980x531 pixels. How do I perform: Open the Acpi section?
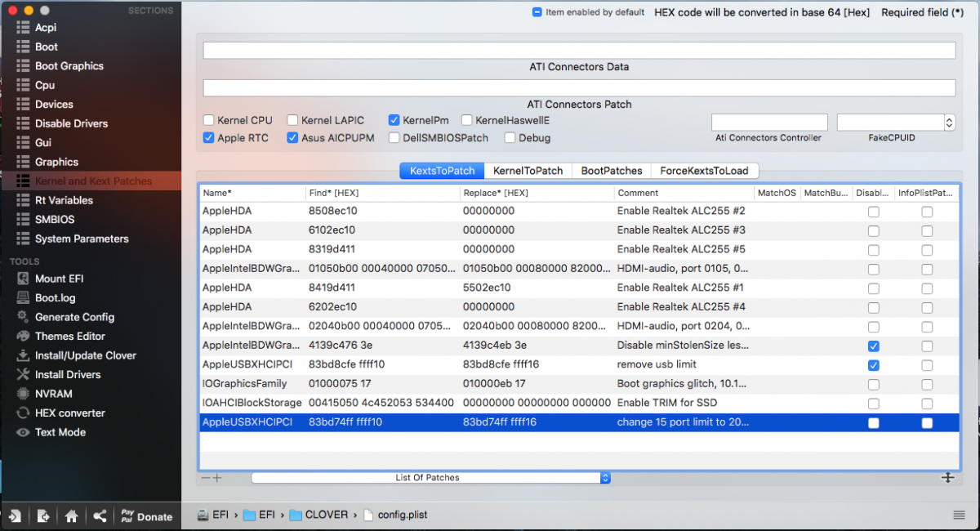(46, 28)
